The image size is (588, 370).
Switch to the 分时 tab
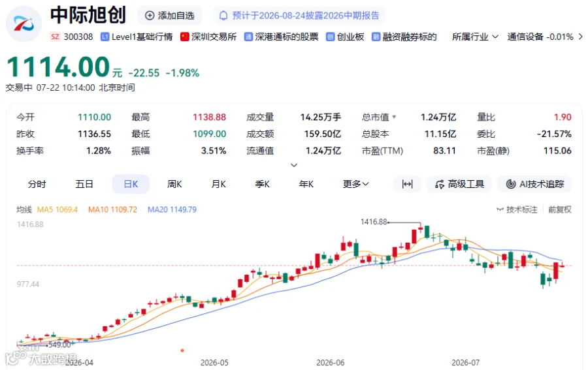click(37, 184)
